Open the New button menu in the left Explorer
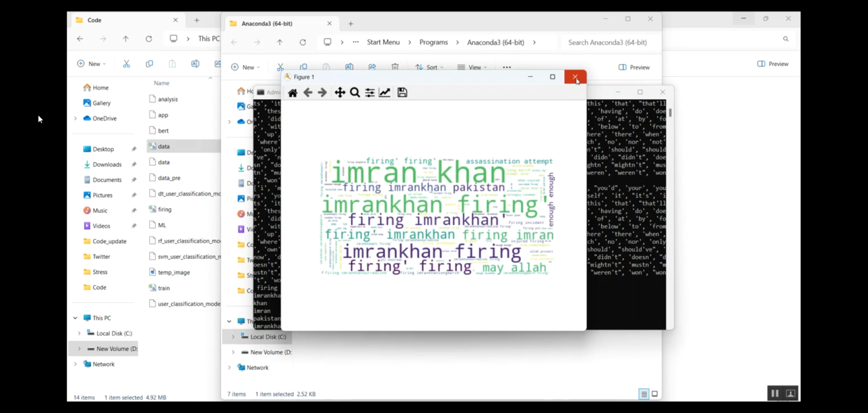The width and height of the screenshot is (868, 413). [91, 64]
